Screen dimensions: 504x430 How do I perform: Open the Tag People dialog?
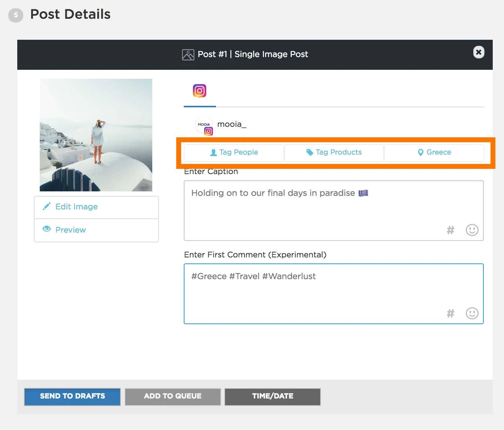233,152
